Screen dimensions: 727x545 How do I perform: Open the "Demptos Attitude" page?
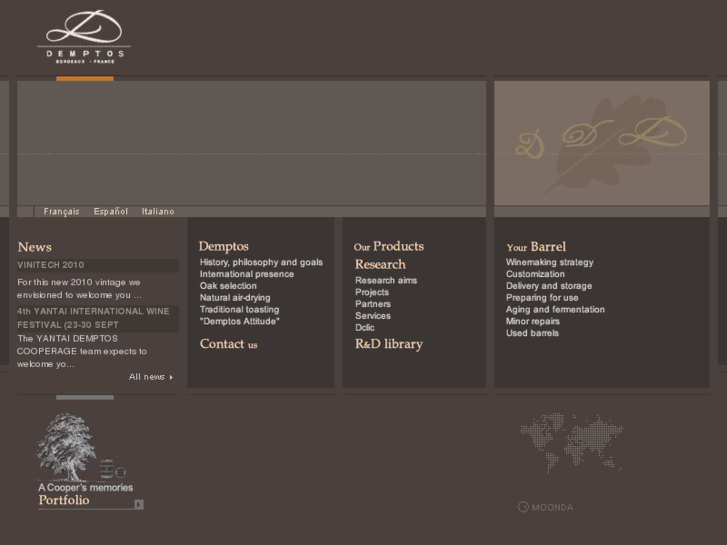click(x=240, y=321)
